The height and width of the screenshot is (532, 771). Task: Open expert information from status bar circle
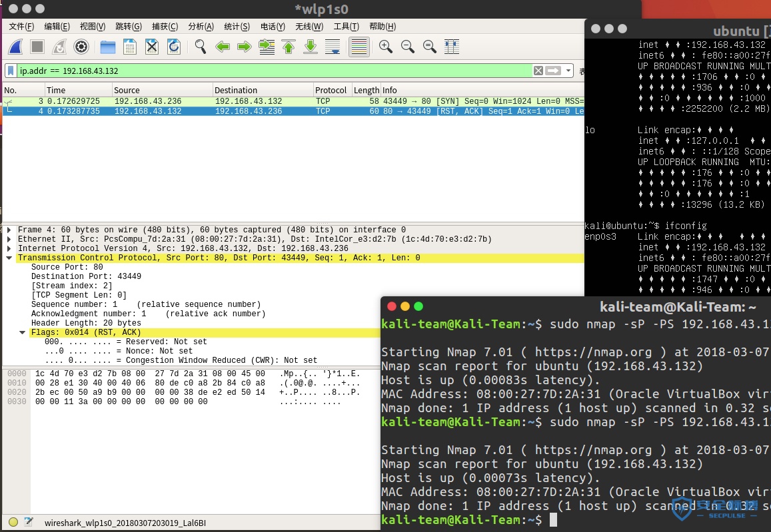click(x=13, y=523)
